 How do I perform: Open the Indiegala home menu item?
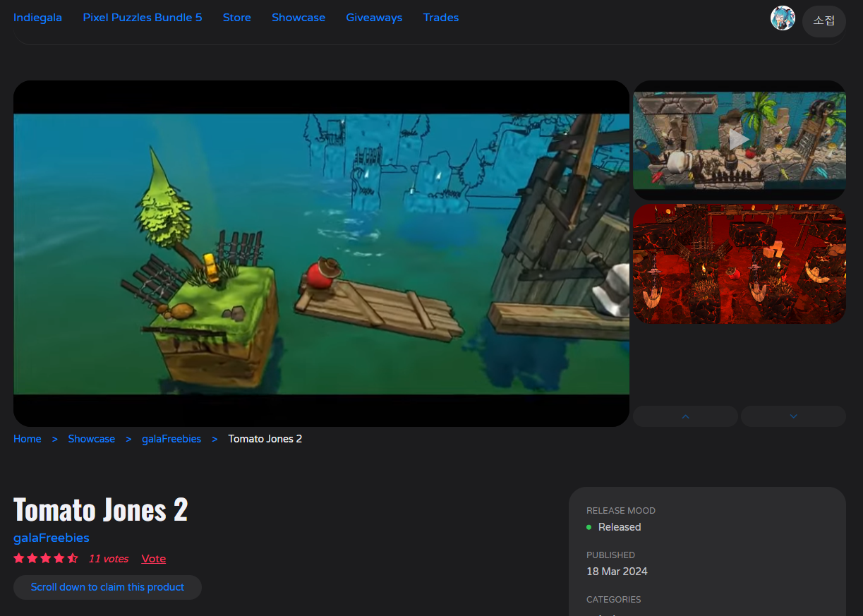coord(37,18)
